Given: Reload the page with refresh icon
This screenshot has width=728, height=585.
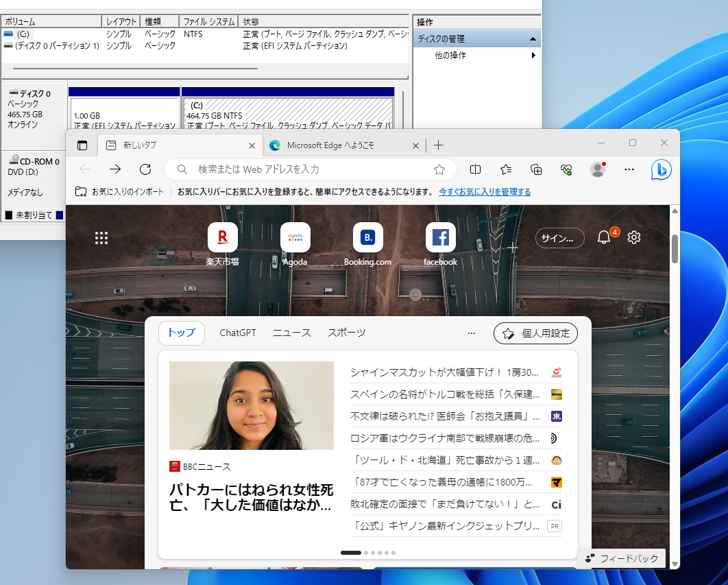Looking at the screenshot, I should pyautogui.click(x=145, y=169).
